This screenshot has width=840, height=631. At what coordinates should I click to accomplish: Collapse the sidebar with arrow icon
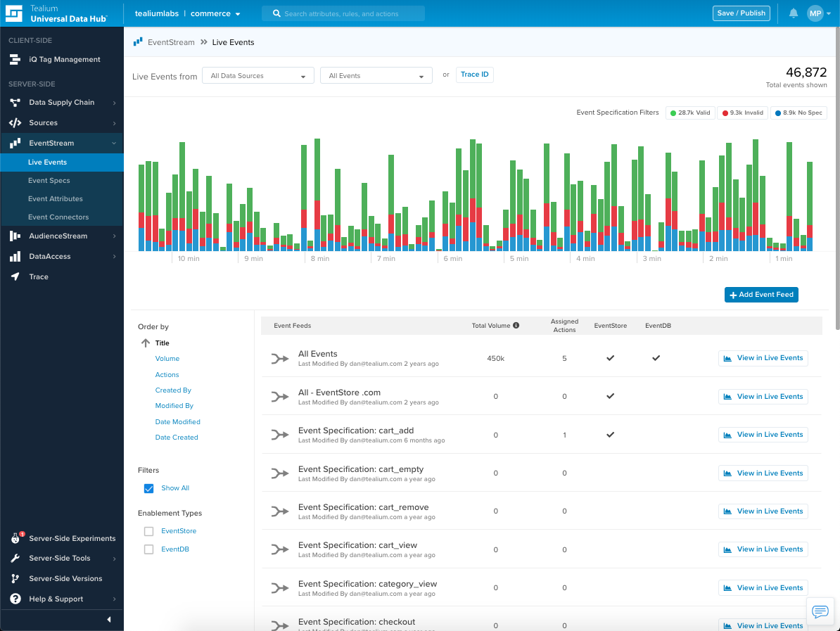(108, 619)
